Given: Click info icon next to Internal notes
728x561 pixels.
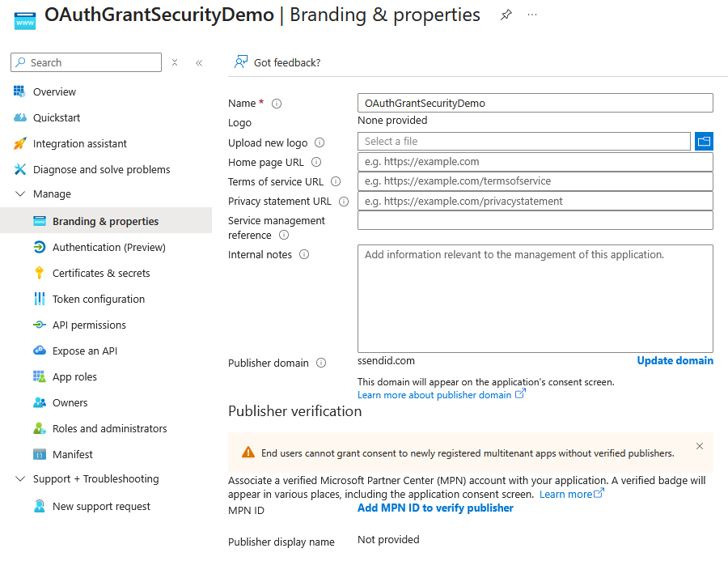Looking at the screenshot, I should (x=304, y=254).
